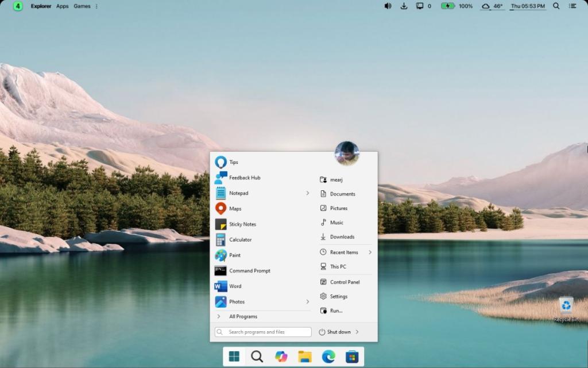Open Control Panel link
This screenshot has width=588, height=368.
tap(345, 282)
